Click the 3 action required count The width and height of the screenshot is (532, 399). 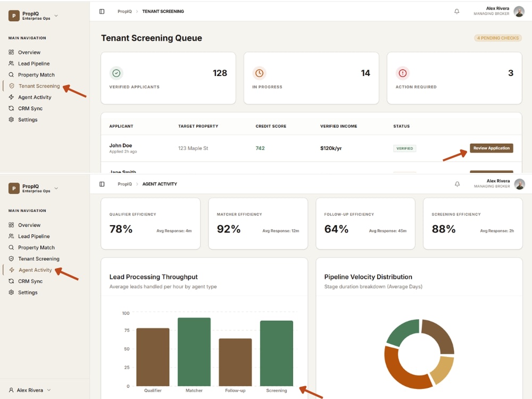click(x=511, y=73)
